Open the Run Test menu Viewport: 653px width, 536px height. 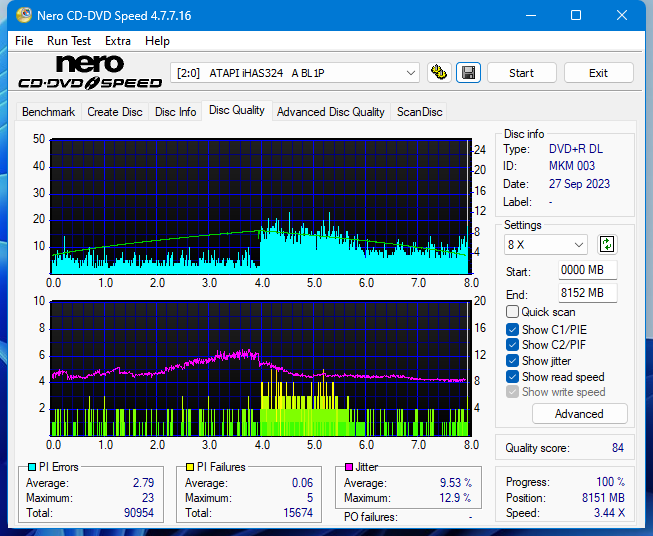click(x=69, y=41)
